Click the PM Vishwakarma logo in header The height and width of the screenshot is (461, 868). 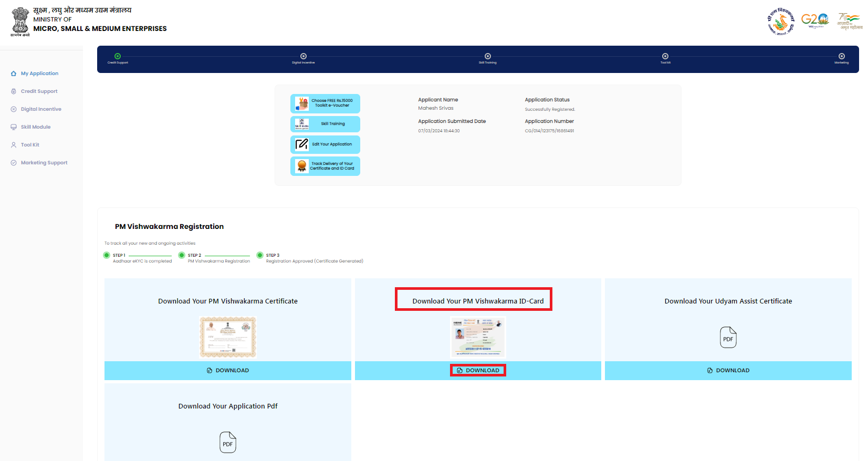(781, 22)
